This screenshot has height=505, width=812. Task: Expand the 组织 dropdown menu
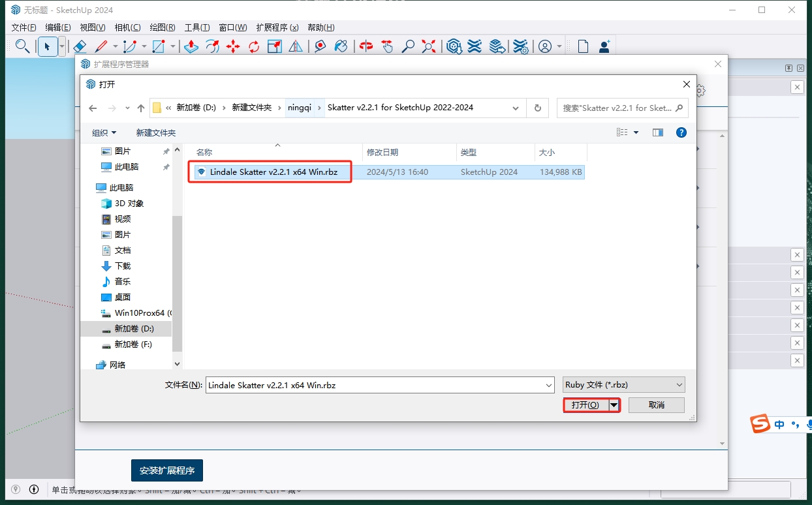(x=104, y=132)
